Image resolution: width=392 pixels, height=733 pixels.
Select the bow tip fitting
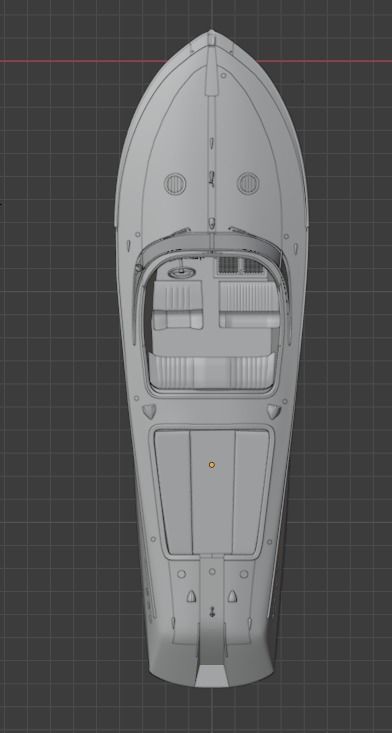point(211,39)
